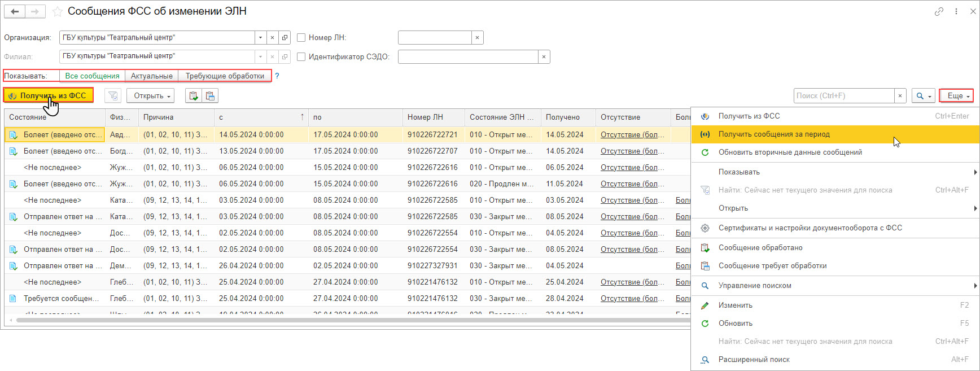Choose Сообщение требует обработки menu item
The height and width of the screenshot is (371, 980).
click(835, 266)
